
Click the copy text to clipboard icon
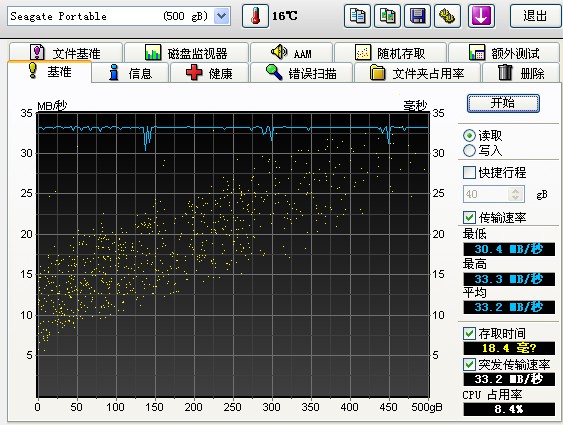click(357, 16)
